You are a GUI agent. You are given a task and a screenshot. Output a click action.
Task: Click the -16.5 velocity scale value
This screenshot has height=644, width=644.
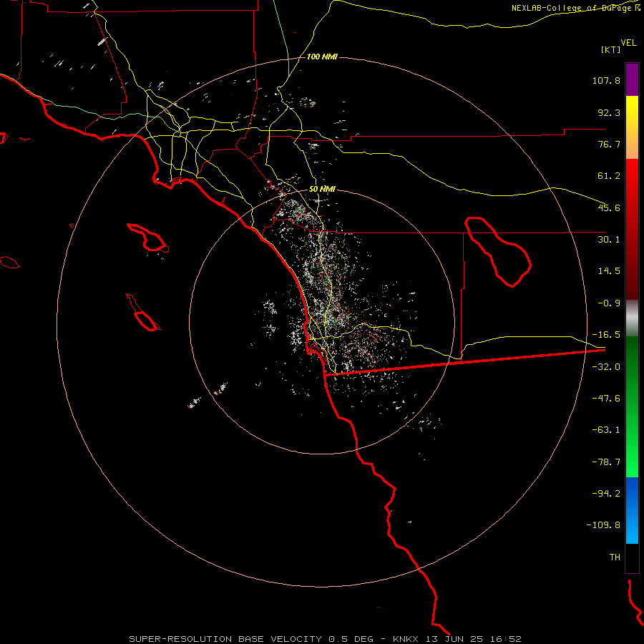pos(606,335)
